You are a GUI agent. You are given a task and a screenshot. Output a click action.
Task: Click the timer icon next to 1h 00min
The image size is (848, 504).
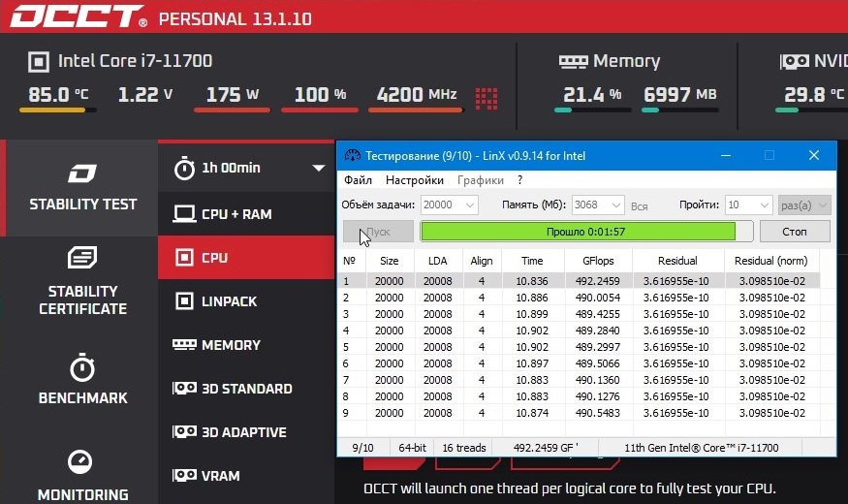[x=184, y=169]
